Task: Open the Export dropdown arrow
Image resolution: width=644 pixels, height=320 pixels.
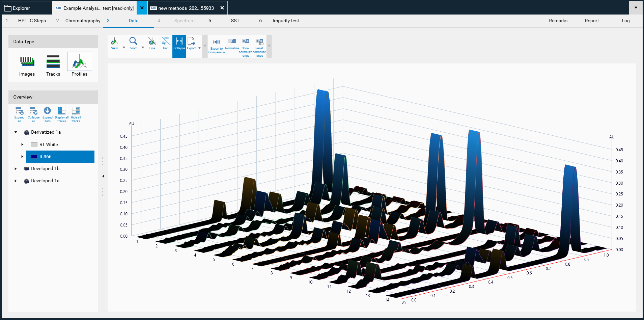Action: pyautogui.click(x=199, y=48)
